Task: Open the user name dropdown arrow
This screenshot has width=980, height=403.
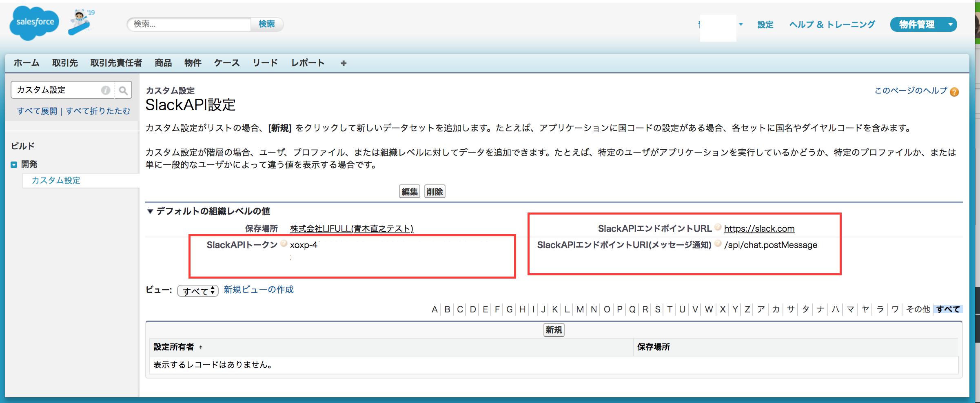Action: pyautogui.click(x=741, y=24)
